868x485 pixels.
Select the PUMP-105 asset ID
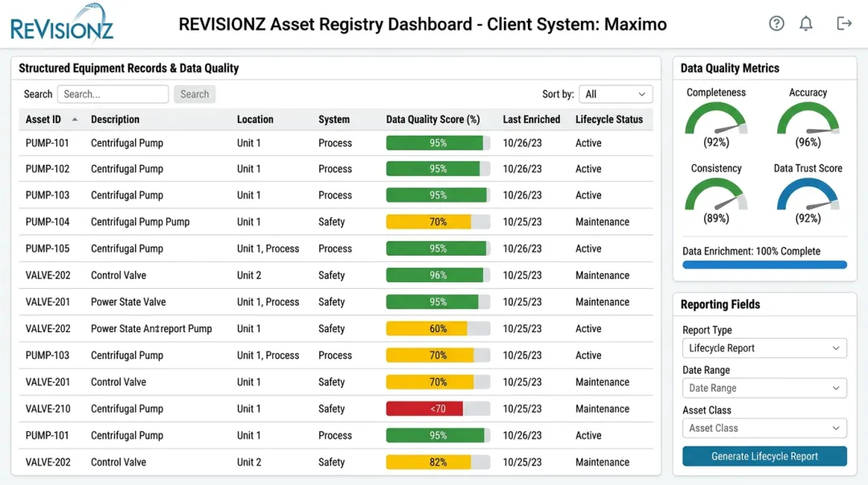click(47, 249)
